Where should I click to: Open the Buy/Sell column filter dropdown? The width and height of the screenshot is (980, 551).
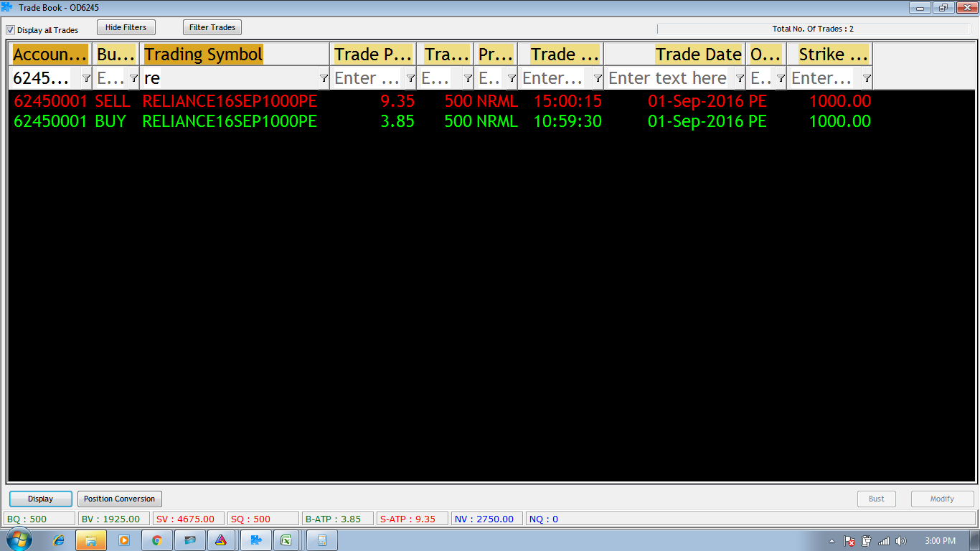click(133, 78)
